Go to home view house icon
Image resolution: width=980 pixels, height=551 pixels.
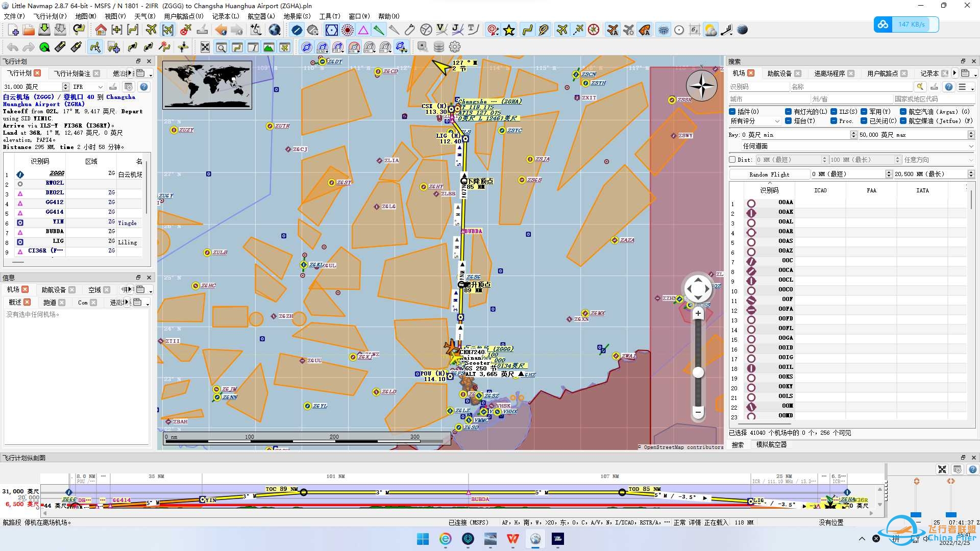[101, 30]
